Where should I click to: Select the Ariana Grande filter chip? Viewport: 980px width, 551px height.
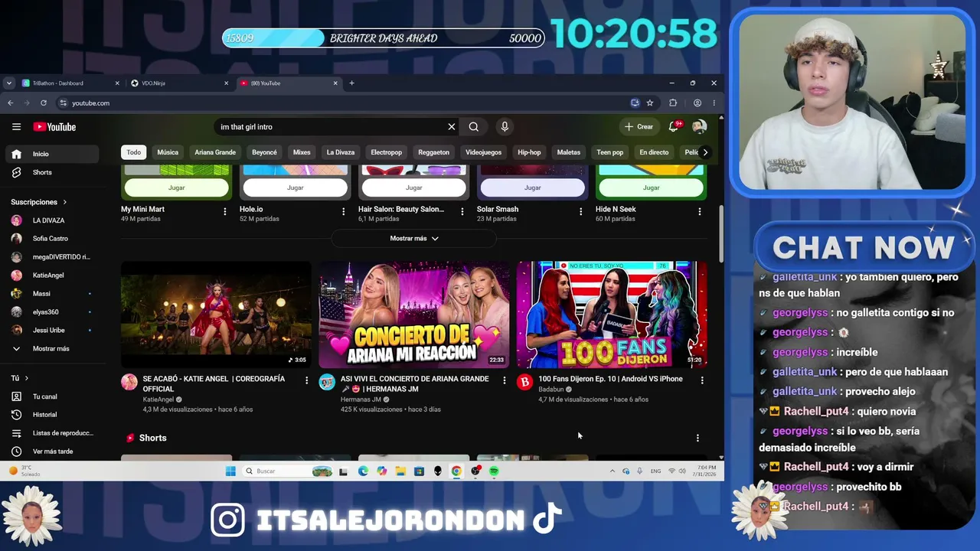215,152
